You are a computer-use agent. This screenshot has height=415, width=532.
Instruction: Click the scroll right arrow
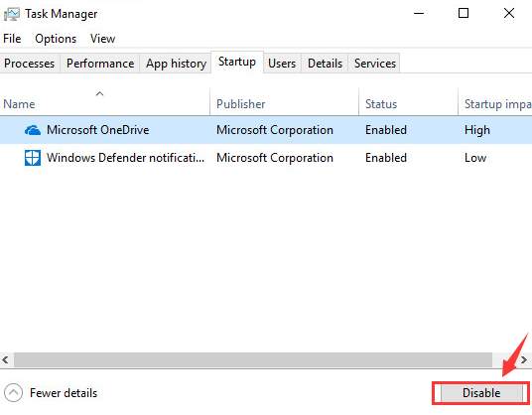(524, 359)
